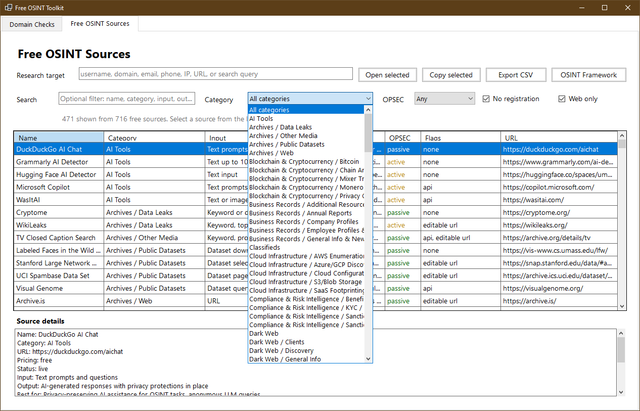Click the category list scroll up arrow

coord(368,110)
